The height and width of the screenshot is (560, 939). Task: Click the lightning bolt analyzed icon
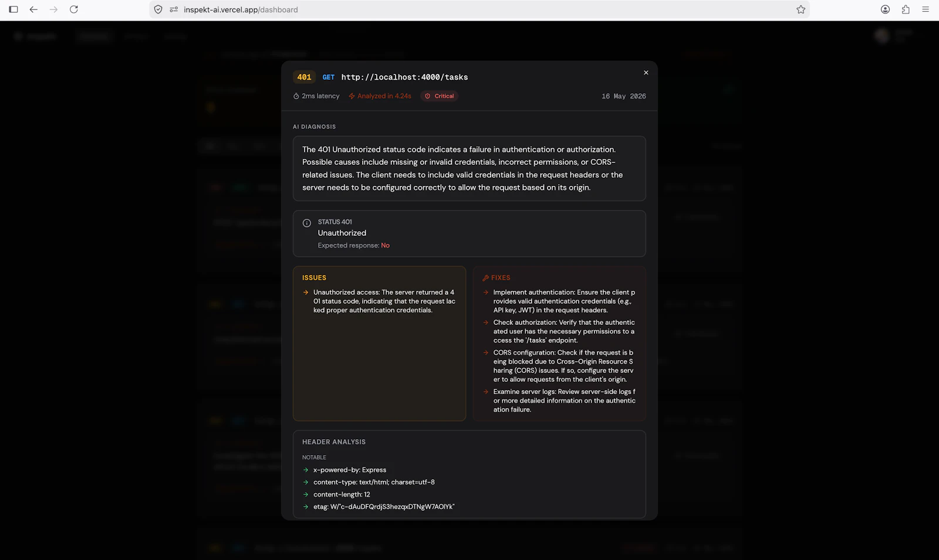point(352,96)
